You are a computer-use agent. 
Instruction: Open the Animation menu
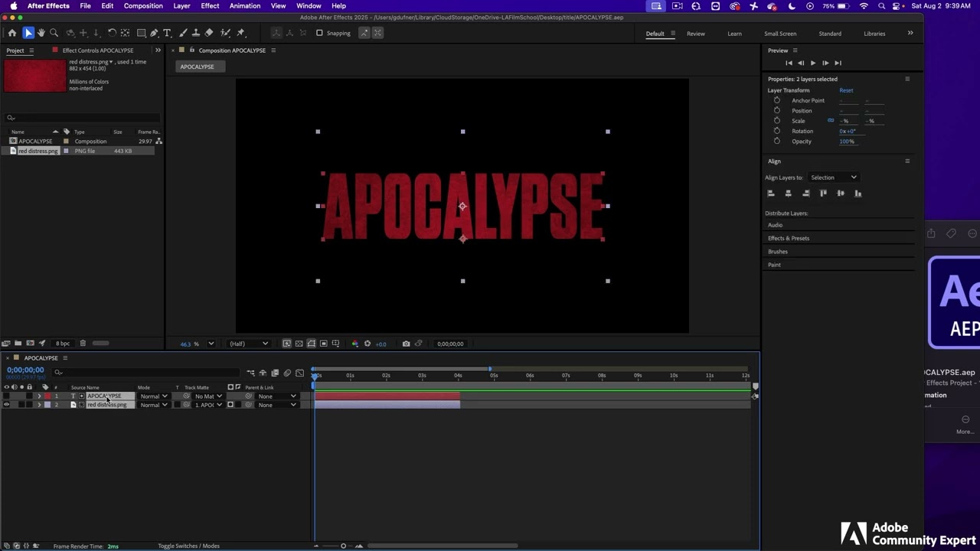245,5
